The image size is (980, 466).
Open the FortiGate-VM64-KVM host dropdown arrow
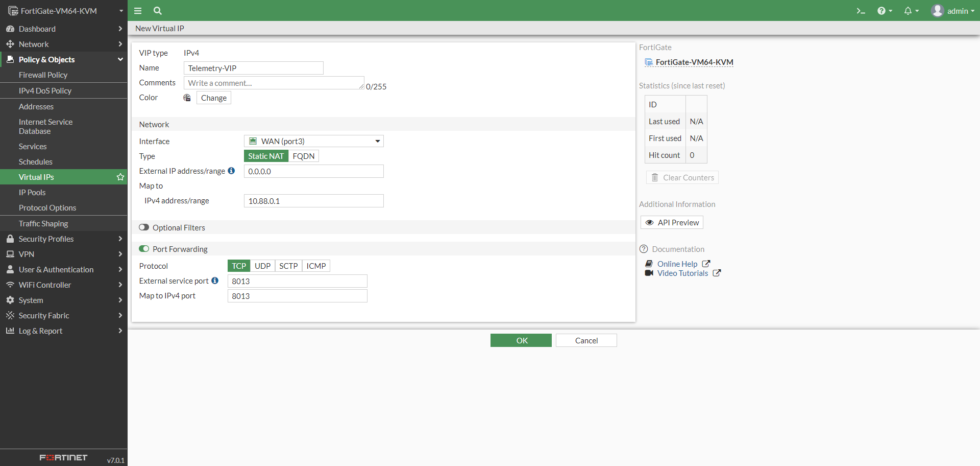121,11
